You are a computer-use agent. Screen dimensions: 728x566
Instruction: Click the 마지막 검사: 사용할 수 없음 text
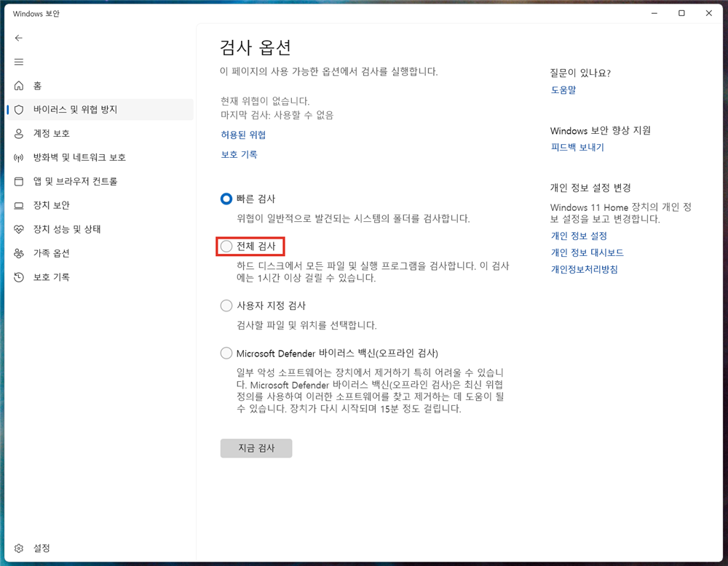(x=277, y=115)
